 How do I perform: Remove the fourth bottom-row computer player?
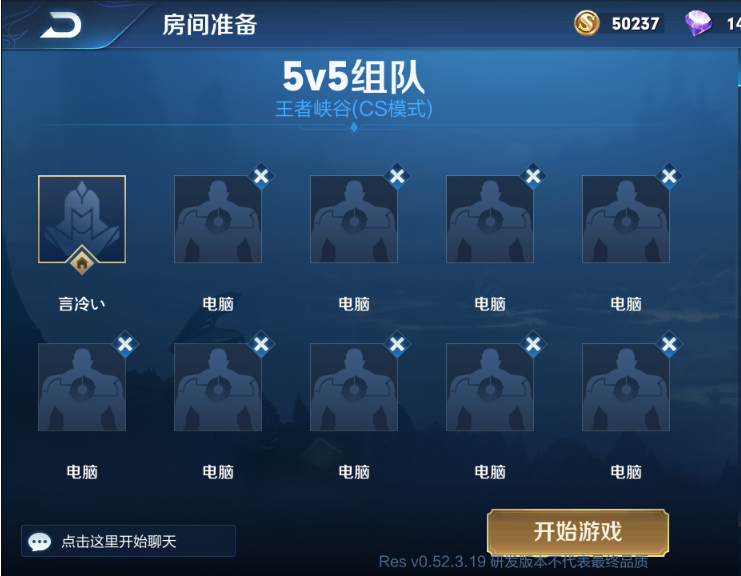coord(533,344)
